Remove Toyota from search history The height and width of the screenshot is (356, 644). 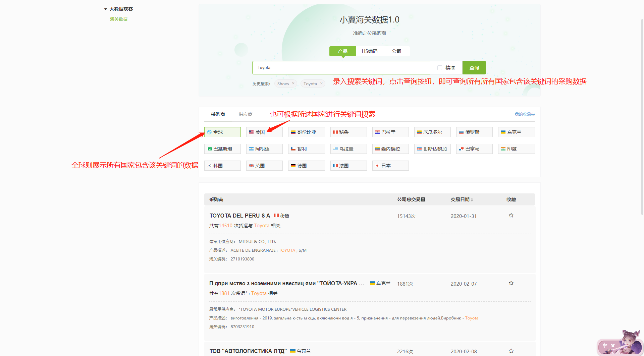[321, 83]
